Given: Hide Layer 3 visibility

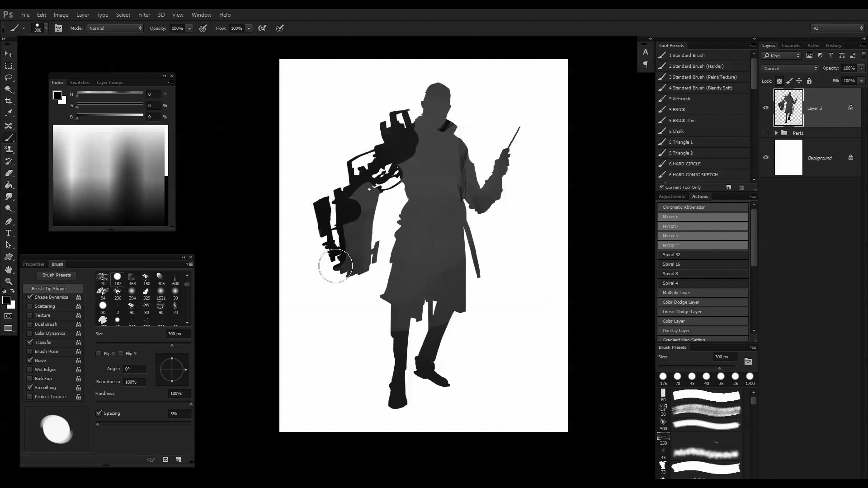Looking at the screenshot, I should [x=766, y=108].
